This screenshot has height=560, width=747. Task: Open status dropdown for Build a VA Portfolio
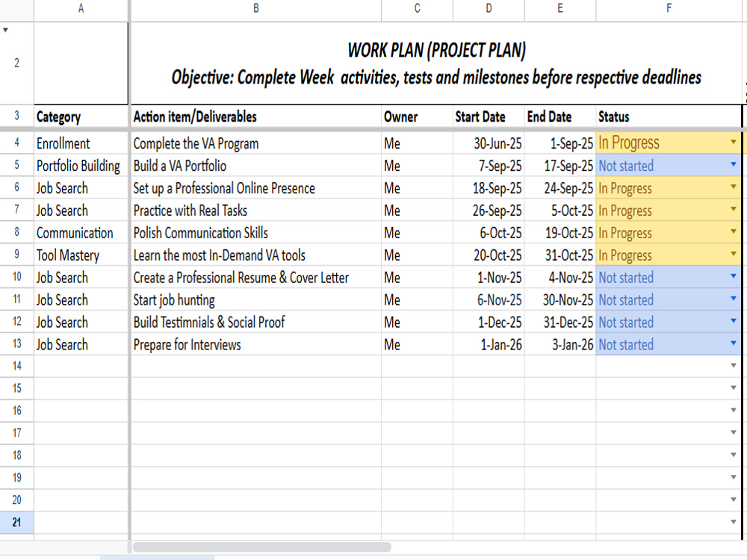tap(734, 165)
